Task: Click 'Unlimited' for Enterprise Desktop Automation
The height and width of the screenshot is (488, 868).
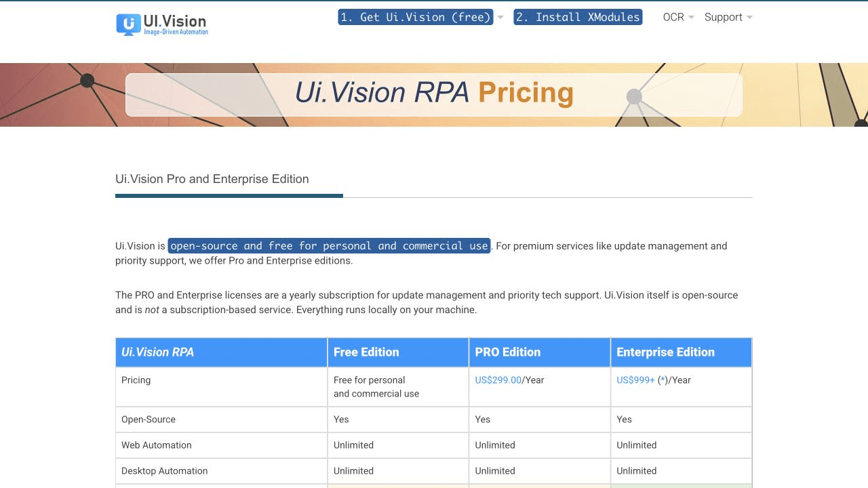Action: click(x=636, y=471)
